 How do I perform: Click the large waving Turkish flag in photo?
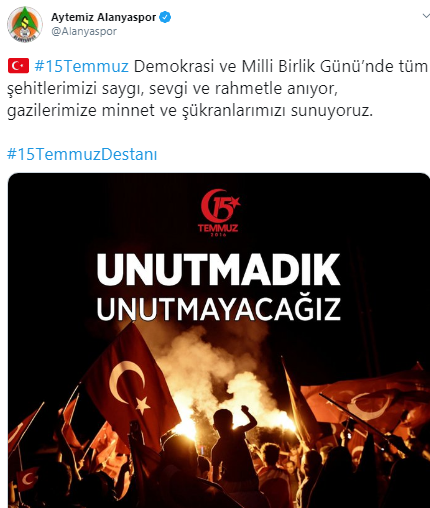click(x=131, y=383)
